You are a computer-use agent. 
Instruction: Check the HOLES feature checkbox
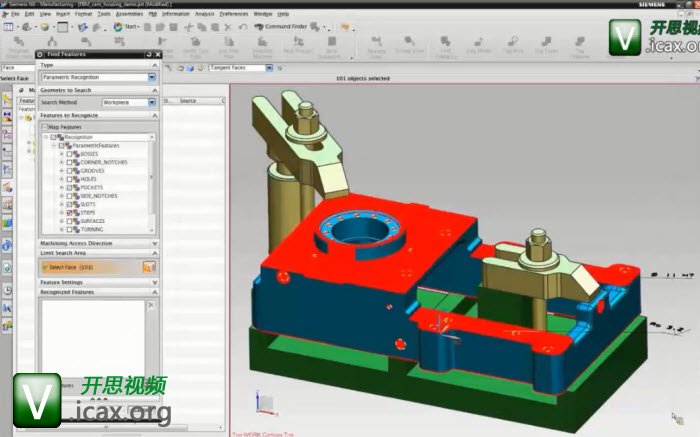pos(70,179)
